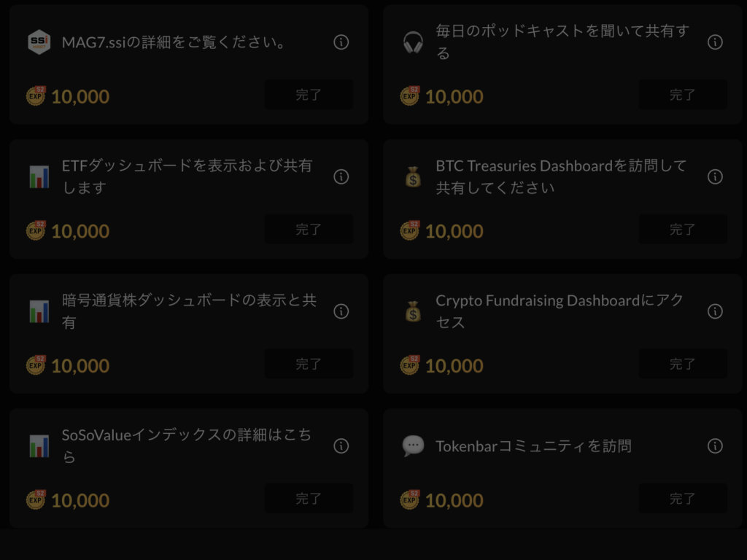The height and width of the screenshot is (560, 747).
Task: Click the money bag BTC Treasuries icon
Action: point(413,176)
